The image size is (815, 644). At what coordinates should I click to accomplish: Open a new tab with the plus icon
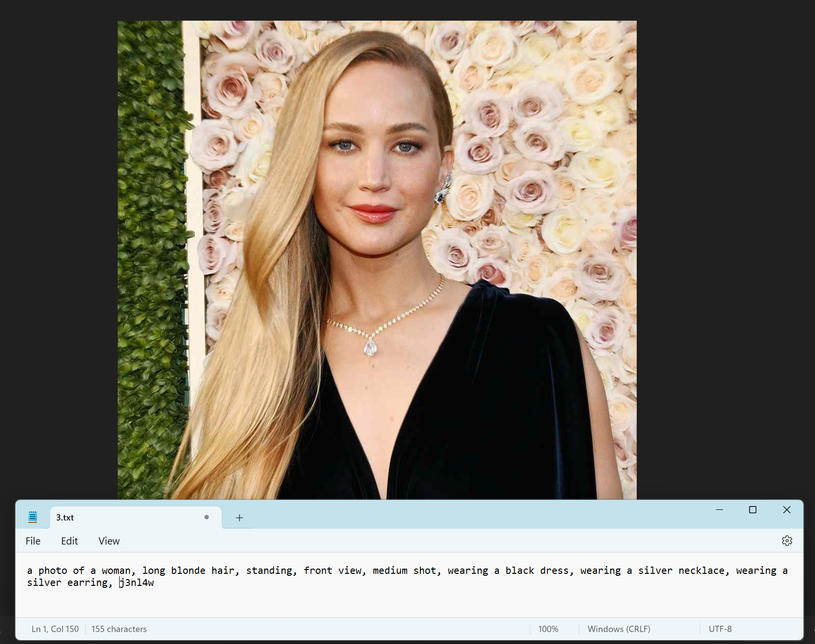coord(239,518)
